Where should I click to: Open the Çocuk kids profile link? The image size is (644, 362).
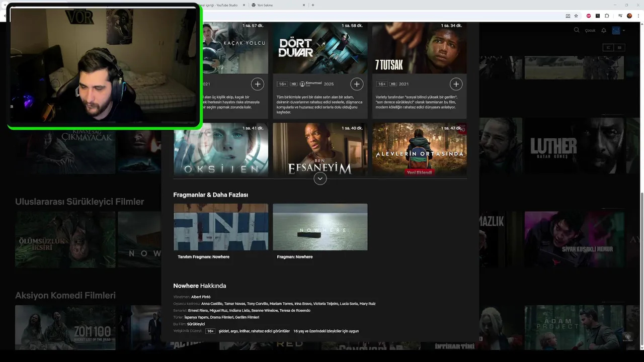click(x=590, y=31)
